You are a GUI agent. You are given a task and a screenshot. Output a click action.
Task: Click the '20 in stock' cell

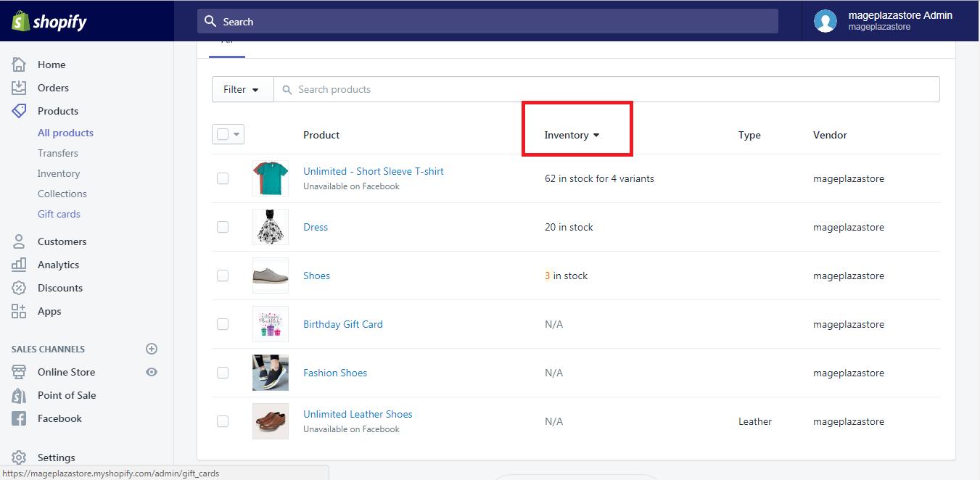click(x=569, y=227)
